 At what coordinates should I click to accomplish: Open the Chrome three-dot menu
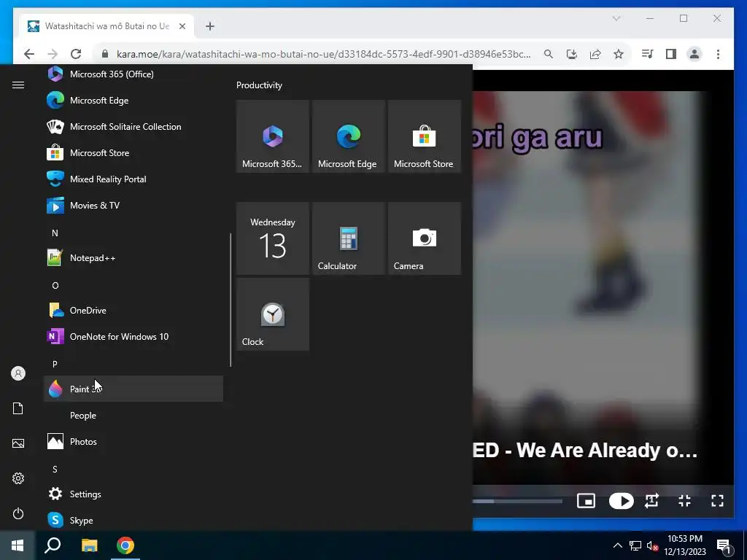click(x=718, y=54)
